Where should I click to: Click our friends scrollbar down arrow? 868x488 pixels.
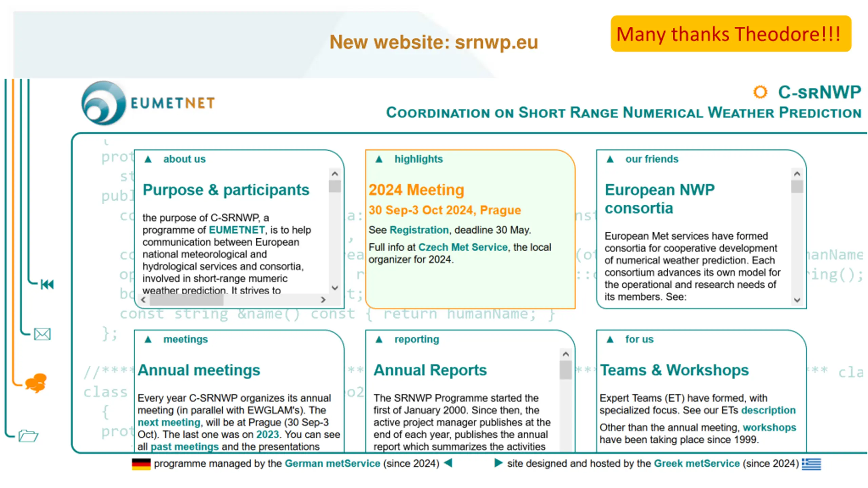[797, 300]
